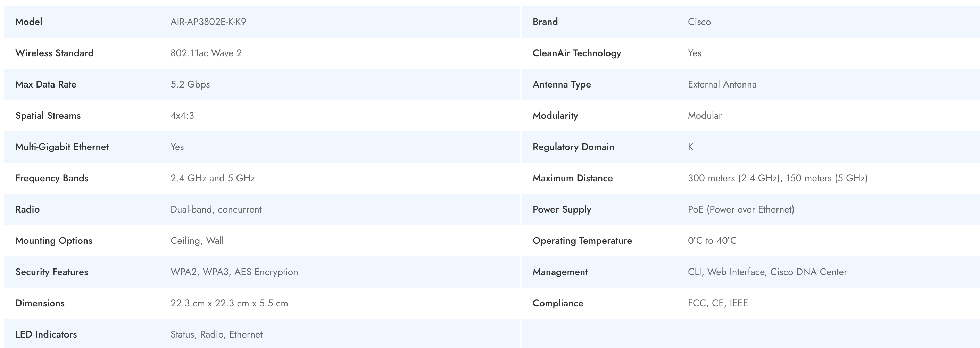The image size is (980, 348).
Task: Click the External Antenna value
Action: (722, 84)
